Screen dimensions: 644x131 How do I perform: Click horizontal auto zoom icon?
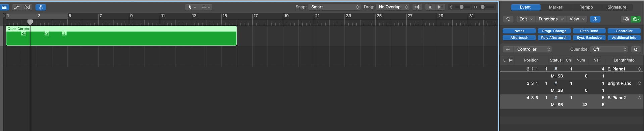click(x=440, y=7)
